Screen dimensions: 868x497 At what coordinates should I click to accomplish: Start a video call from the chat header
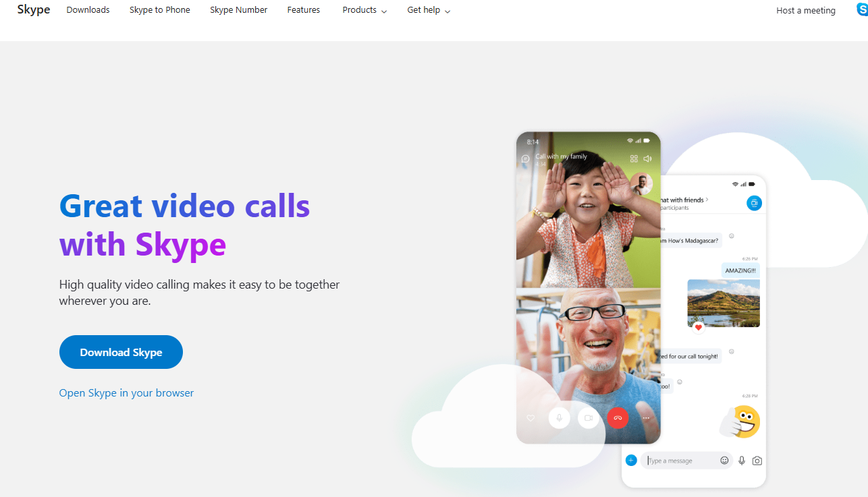754,202
